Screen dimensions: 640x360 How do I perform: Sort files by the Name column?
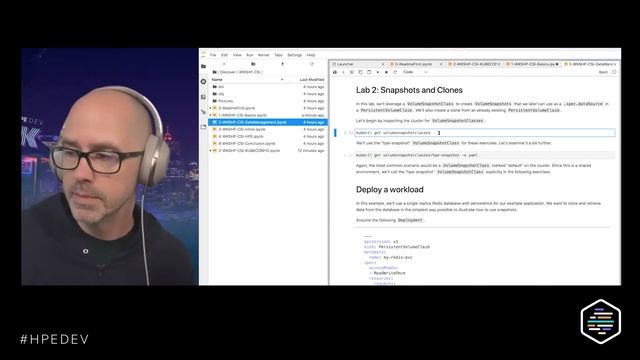(247, 80)
